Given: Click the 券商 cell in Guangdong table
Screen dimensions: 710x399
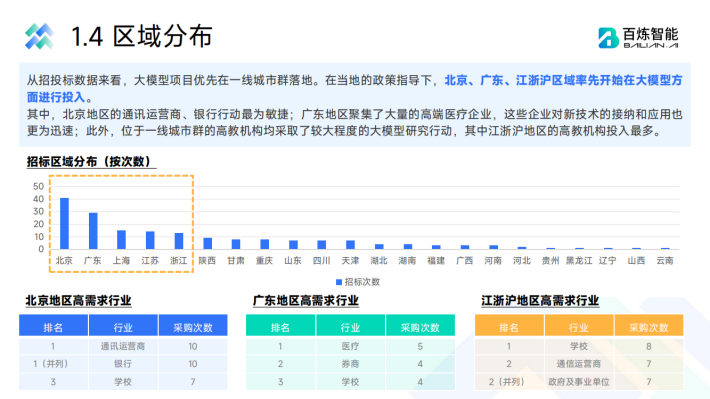Looking at the screenshot, I should (350, 364).
